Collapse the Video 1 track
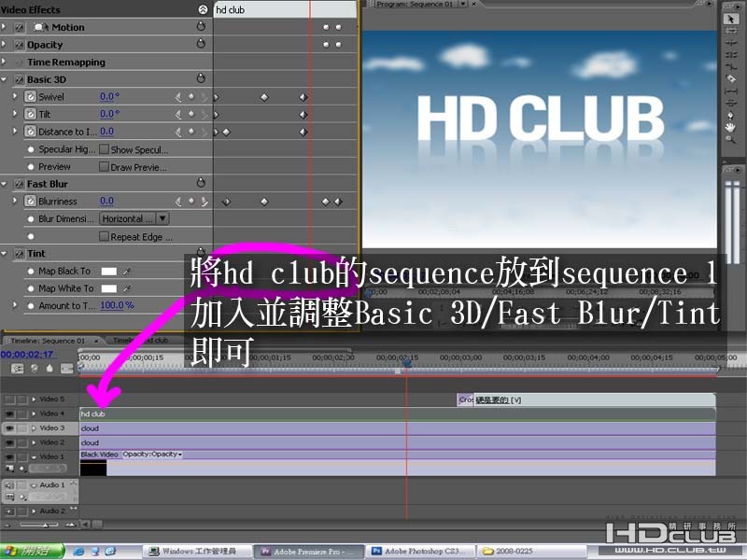This screenshot has height=560, width=747. (x=34, y=457)
